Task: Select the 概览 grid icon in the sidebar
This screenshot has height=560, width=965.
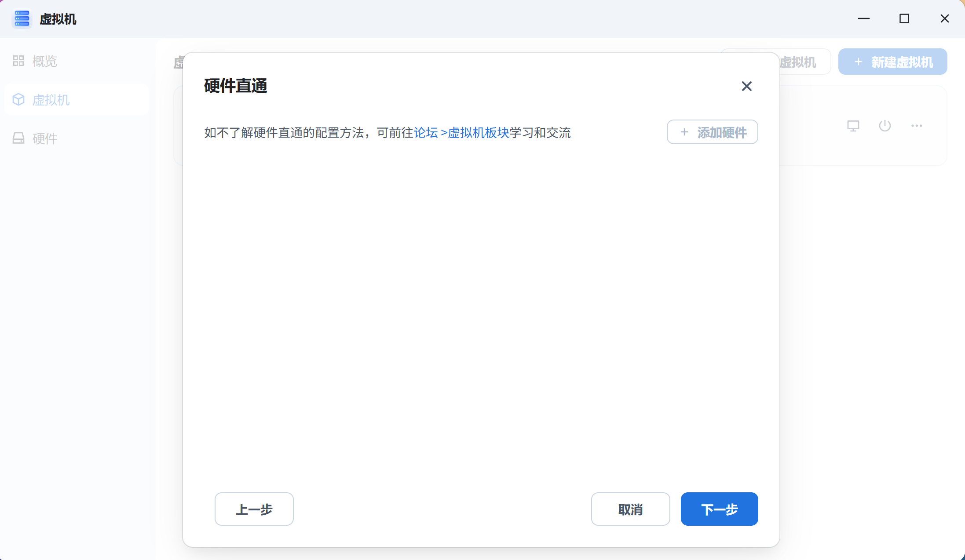Action: tap(18, 61)
